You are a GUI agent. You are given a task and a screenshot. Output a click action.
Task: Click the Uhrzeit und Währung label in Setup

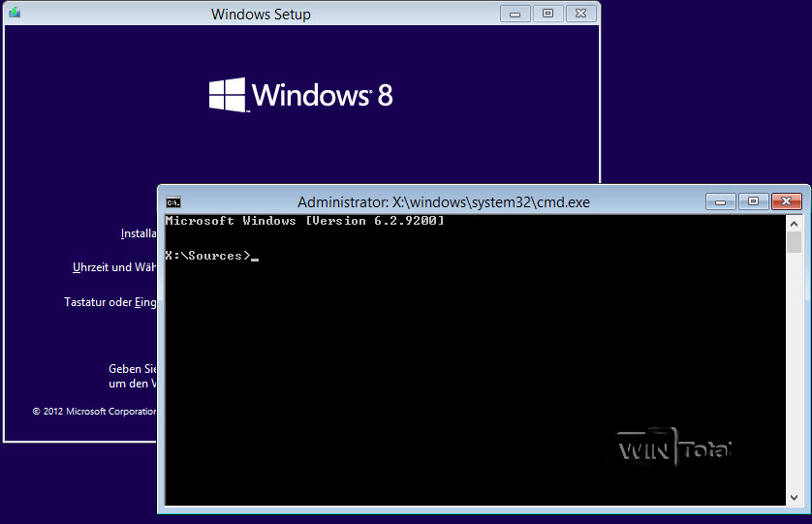point(114,267)
